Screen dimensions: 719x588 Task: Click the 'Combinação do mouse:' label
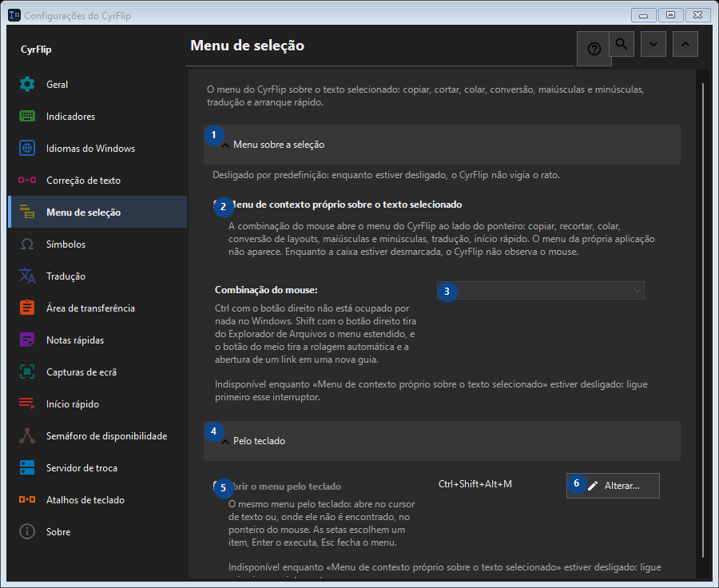[266, 290]
